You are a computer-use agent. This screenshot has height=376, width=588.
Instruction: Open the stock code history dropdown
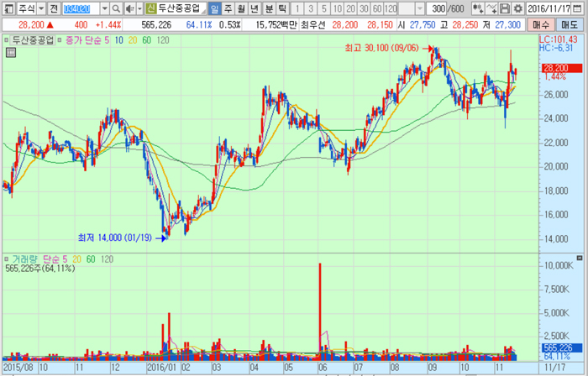(x=107, y=8)
